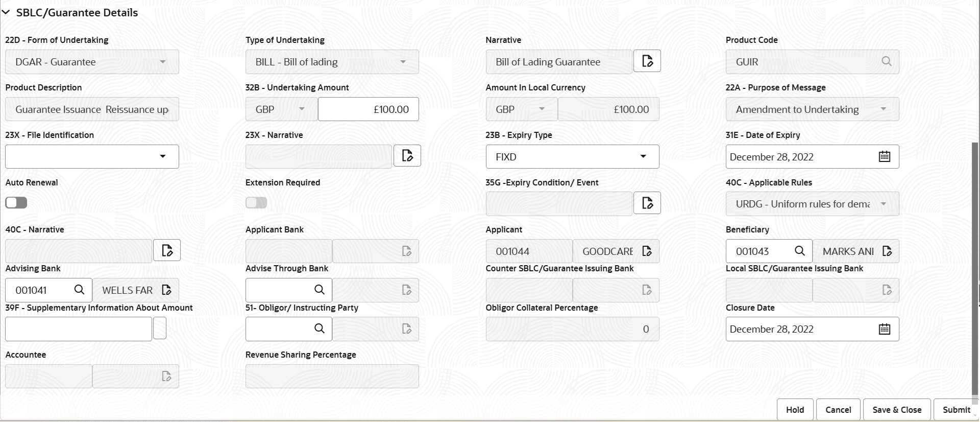Open 22A Purpose of Message dropdown
This screenshot has width=980, height=422.
pos(813,109)
